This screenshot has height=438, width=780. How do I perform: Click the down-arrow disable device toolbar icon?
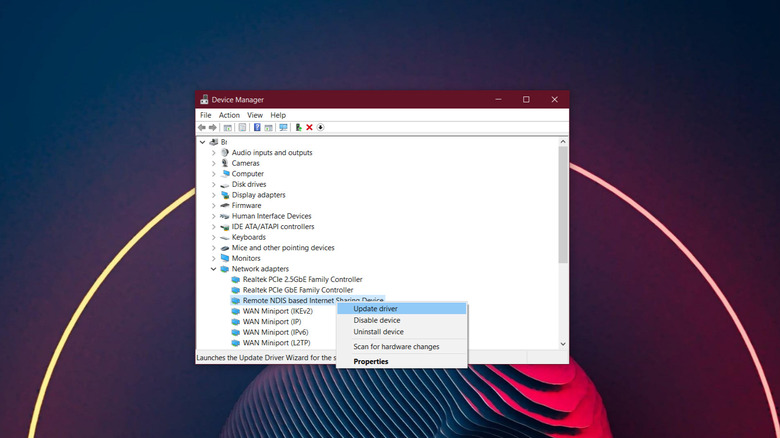(321, 128)
